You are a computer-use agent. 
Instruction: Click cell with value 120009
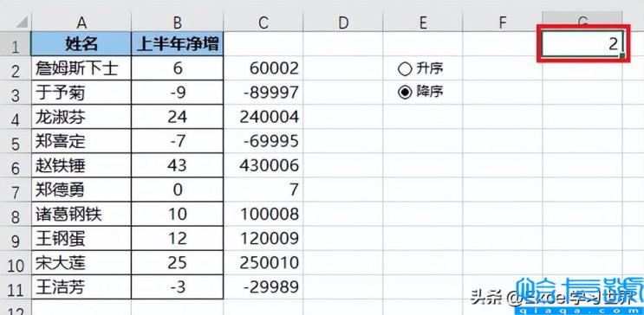(x=263, y=239)
